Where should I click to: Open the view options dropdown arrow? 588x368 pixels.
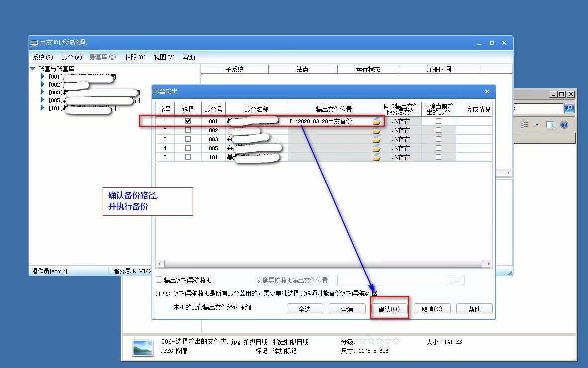tap(536, 125)
